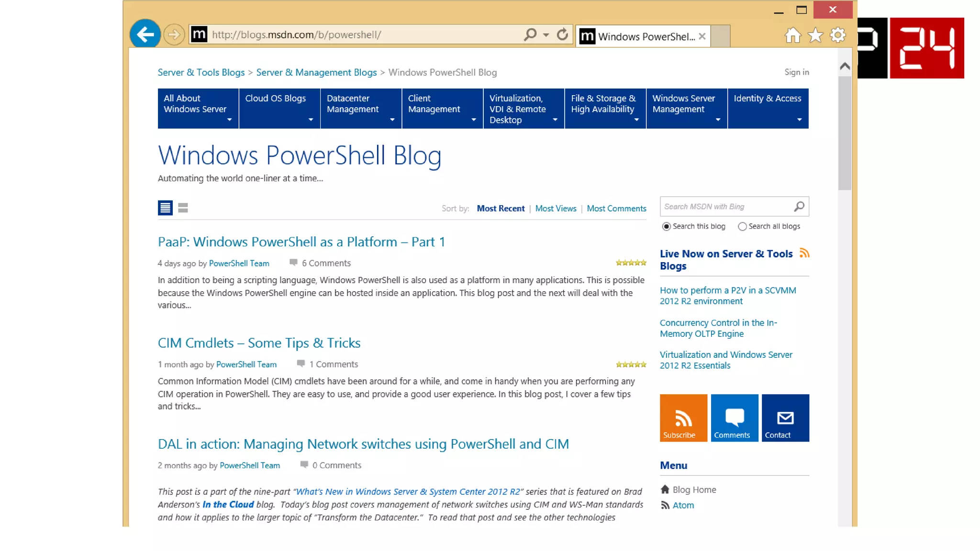Expand the Cloud OS Blogs menu

point(279,109)
